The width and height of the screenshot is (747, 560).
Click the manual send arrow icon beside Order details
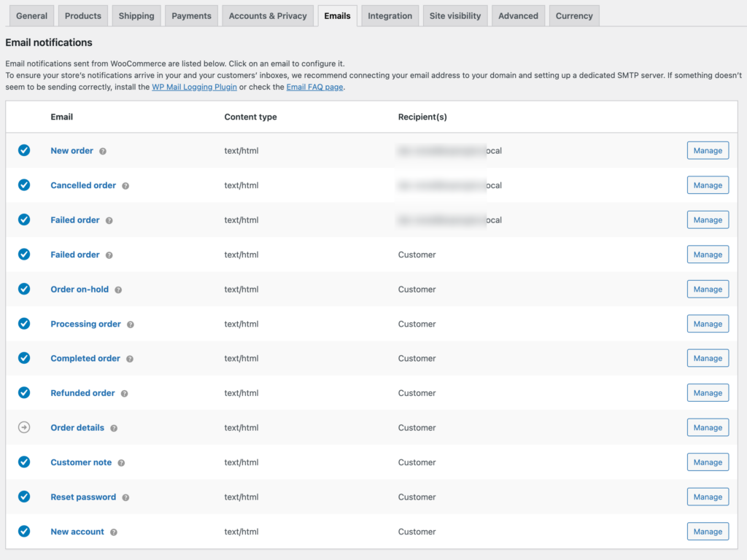tap(24, 427)
